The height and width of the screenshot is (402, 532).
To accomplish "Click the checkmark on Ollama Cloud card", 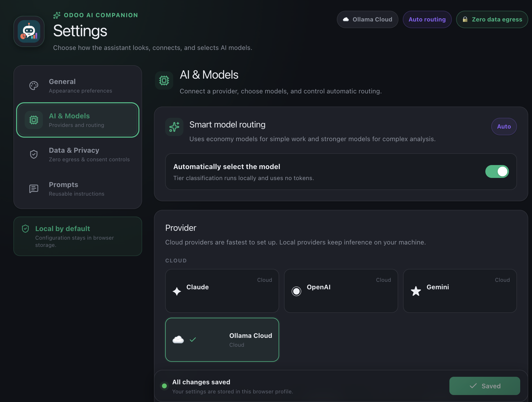I will click(x=193, y=340).
